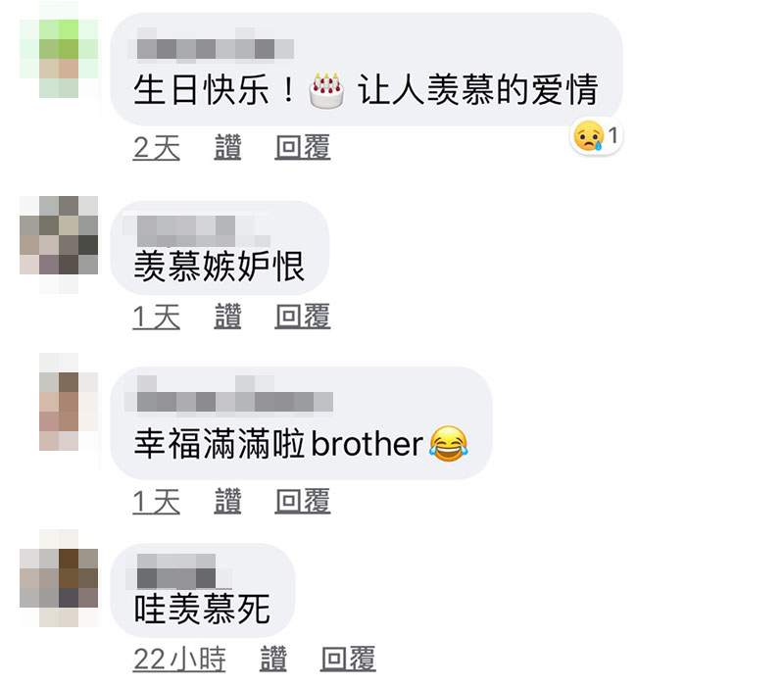Click the 1天 timestamp under brother comment
This screenshot has width=784, height=686.
point(157,501)
